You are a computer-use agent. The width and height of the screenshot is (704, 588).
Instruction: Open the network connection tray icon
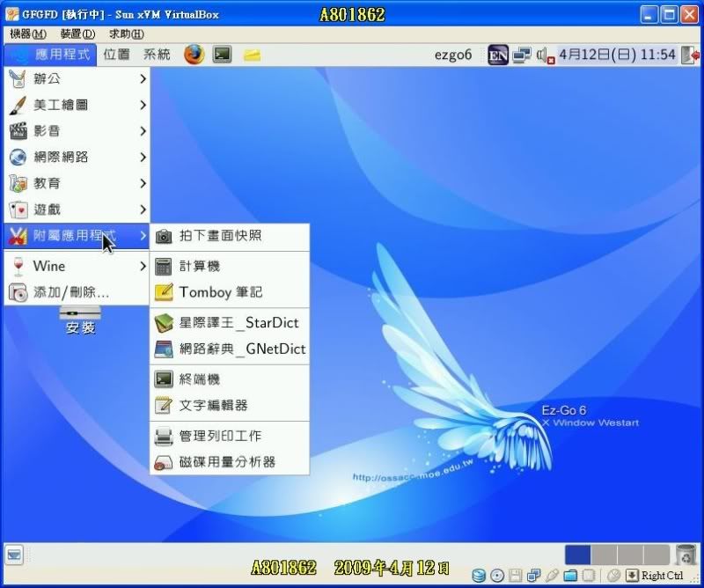(522, 55)
